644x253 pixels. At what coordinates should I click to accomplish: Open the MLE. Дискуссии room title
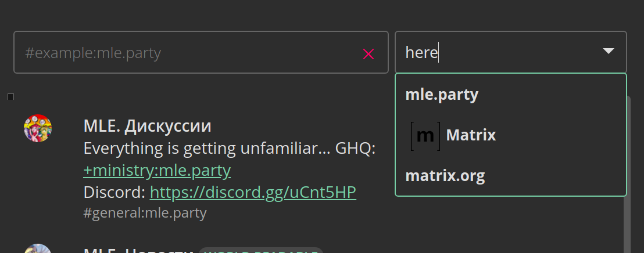[148, 126]
